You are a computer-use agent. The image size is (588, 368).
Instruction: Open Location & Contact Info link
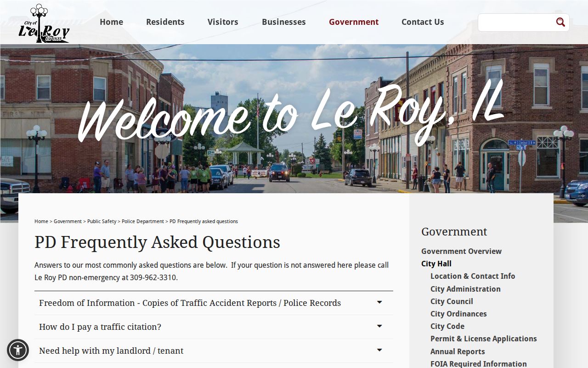(x=473, y=276)
